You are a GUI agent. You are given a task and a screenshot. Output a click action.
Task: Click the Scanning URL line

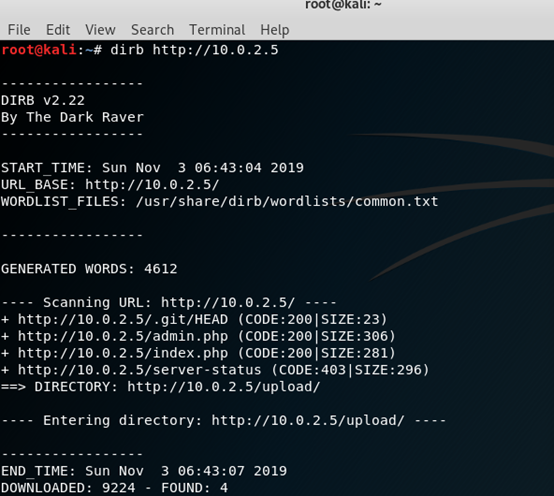point(169,302)
